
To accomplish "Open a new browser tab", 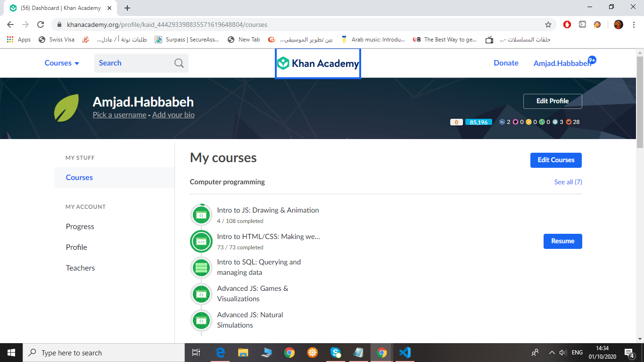I will (x=127, y=8).
